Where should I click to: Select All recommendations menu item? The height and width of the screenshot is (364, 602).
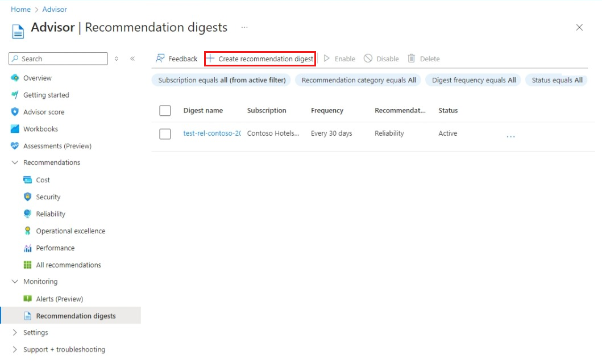(68, 265)
